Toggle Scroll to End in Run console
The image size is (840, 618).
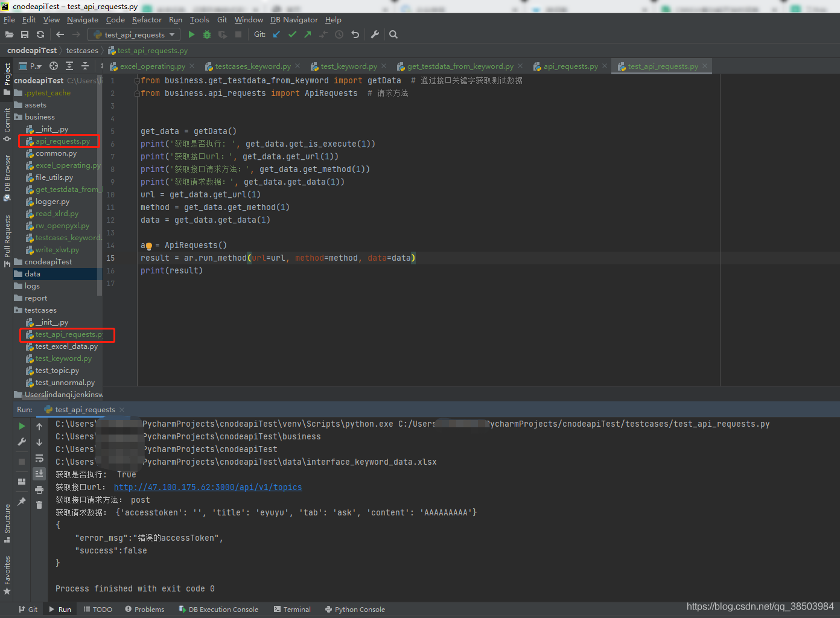[x=39, y=473]
